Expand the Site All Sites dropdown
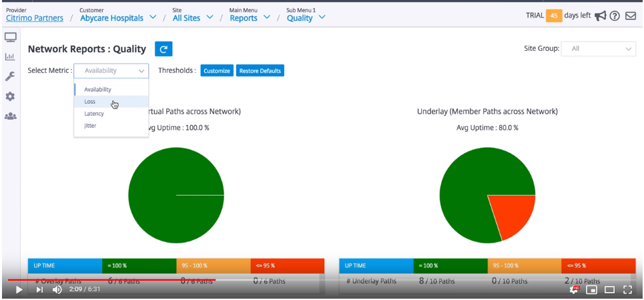 [210, 17]
